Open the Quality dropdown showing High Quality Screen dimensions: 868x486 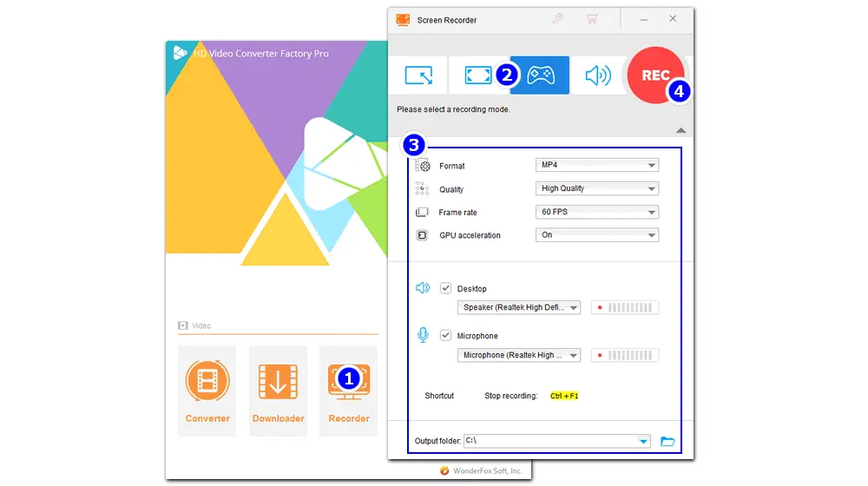[x=597, y=188]
